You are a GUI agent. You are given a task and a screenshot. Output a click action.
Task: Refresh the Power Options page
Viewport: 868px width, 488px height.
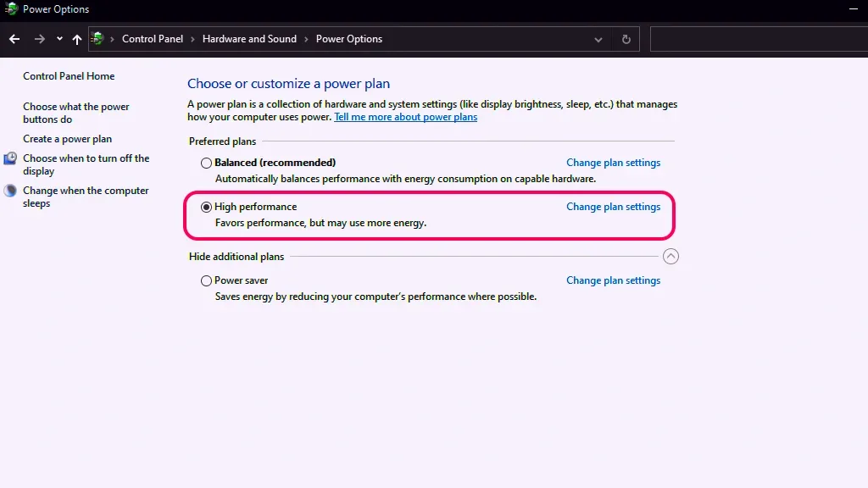[626, 39]
